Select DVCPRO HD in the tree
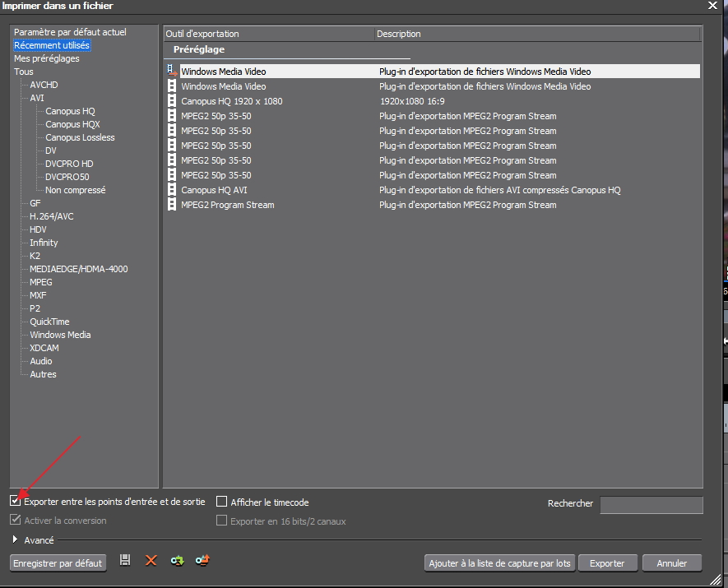 point(69,164)
